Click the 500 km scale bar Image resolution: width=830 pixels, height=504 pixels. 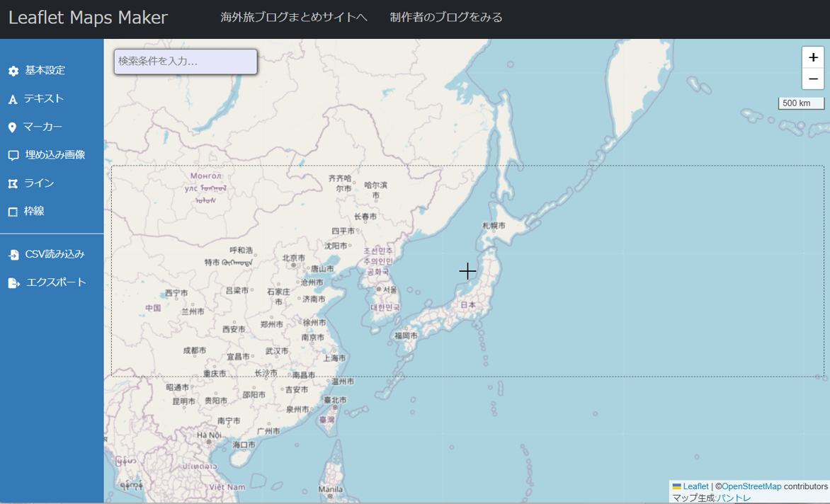coord(801,103)
